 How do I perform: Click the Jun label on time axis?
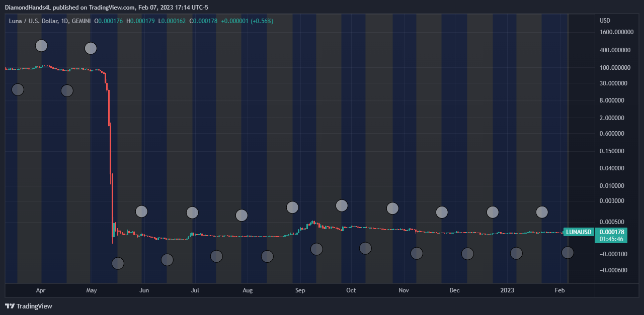click(x=144, y=290)
